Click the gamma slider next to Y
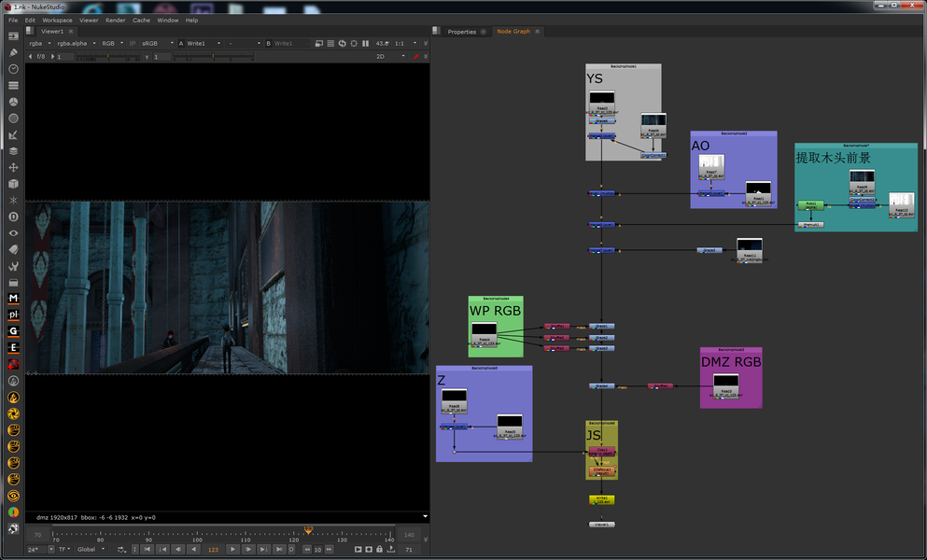 (213, 57)
